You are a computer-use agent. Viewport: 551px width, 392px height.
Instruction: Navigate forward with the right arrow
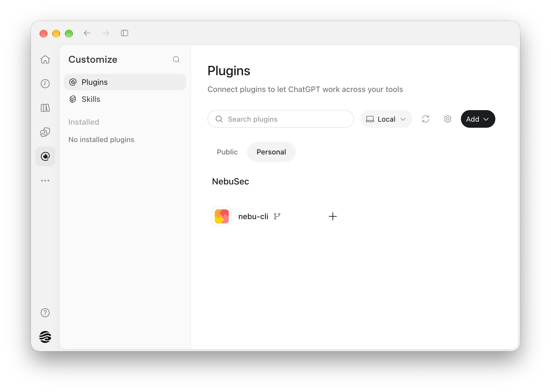[106, 33]
